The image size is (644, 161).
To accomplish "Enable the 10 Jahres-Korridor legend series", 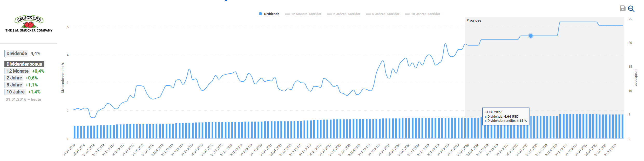I will (x=423, y=14).
